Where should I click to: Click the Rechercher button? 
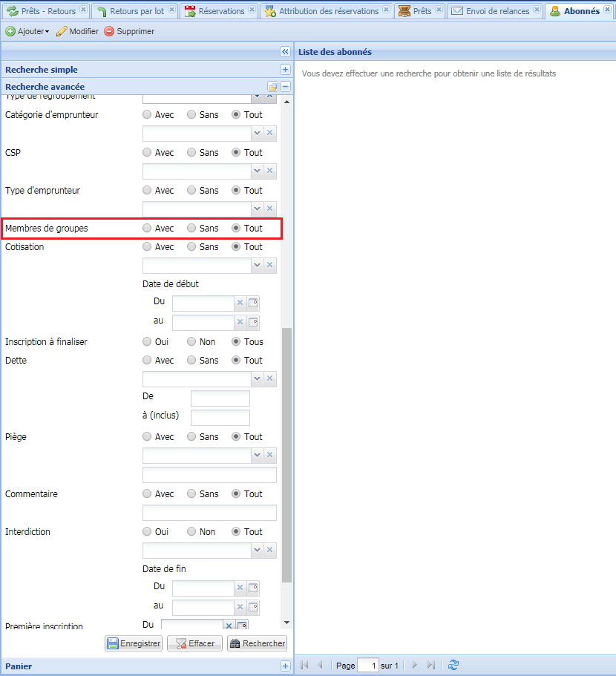[x=257, y=644]
